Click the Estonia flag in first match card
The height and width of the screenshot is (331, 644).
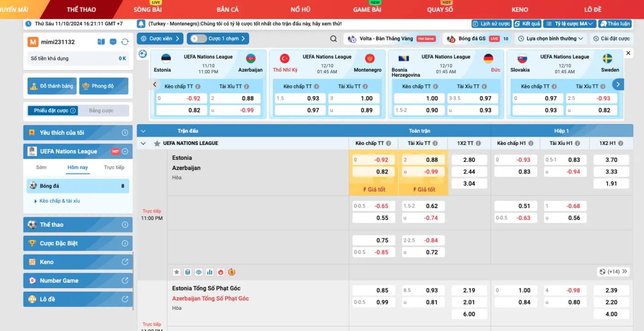point(166,58)
